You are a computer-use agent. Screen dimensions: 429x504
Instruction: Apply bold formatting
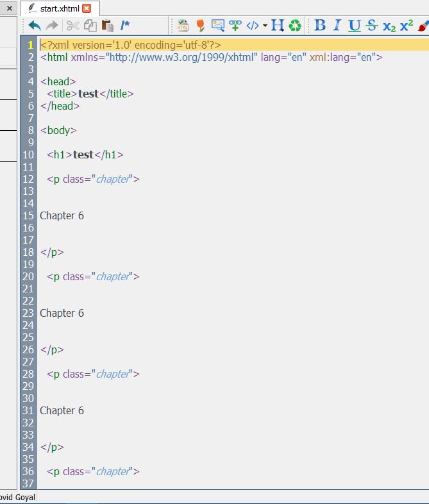(320, 25)
